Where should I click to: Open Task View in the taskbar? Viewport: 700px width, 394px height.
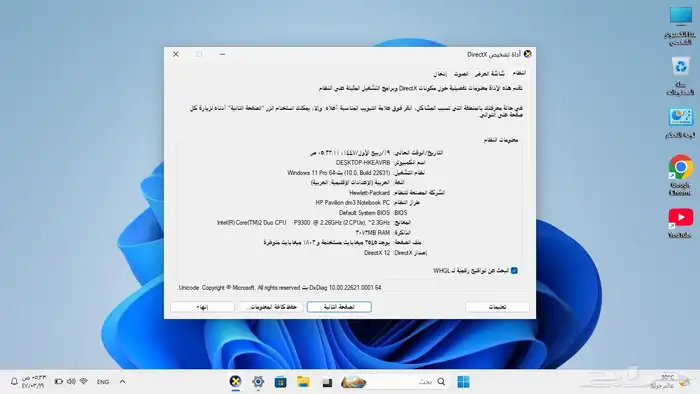pyautogui.click(x=327, y=382)
